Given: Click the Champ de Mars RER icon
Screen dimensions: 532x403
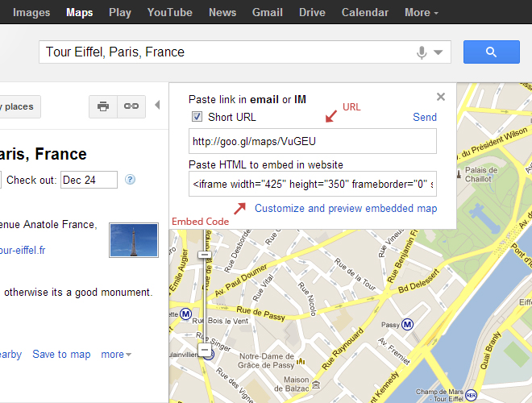Looking at the screenshot, I should click(471, 395).
